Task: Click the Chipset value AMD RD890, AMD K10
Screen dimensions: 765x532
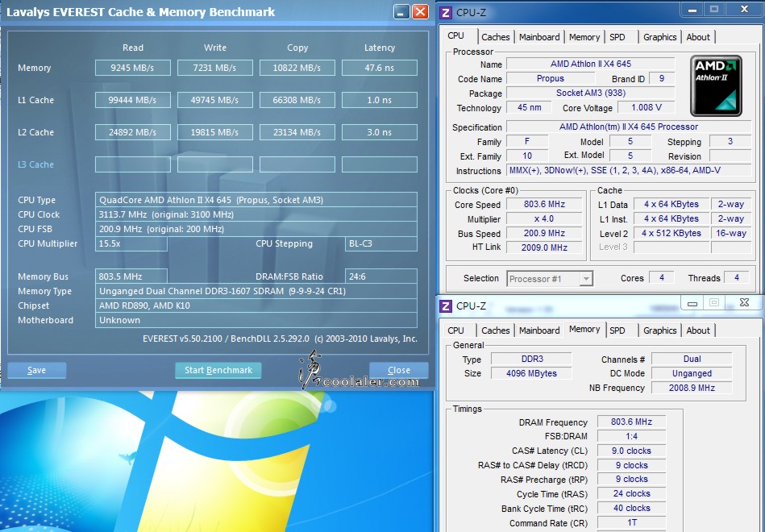Action: click(256, 305)
